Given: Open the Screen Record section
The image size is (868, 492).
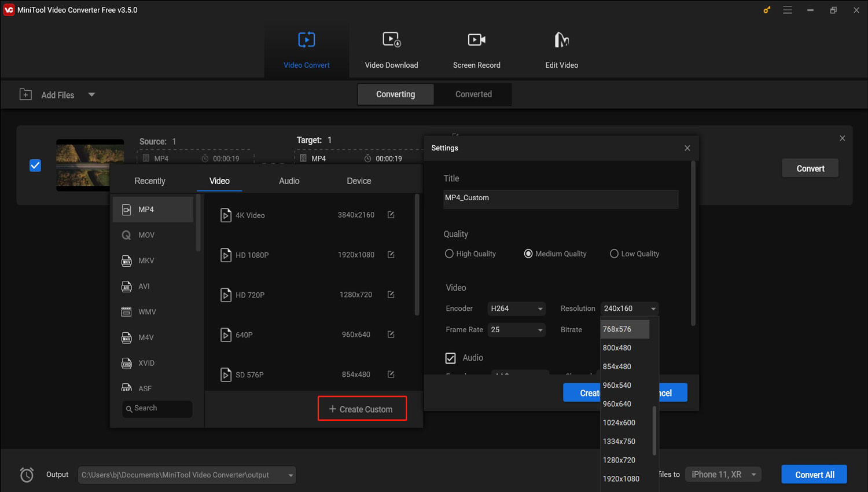Looking at the screenshot, I should [477, 50].
